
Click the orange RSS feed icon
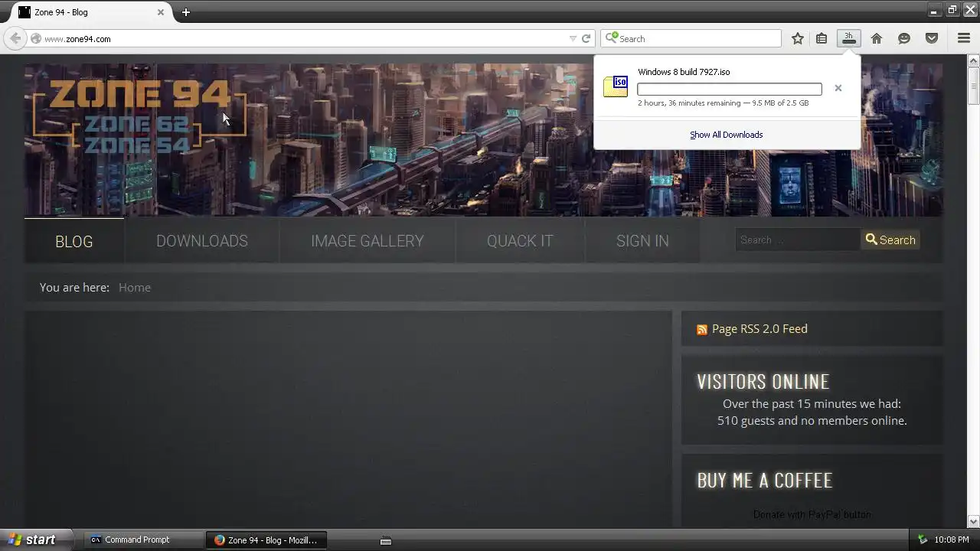click(702, 330)
